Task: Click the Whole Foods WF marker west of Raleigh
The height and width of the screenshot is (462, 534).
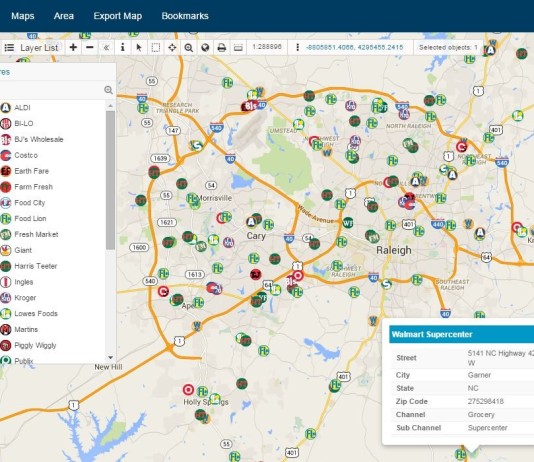Action: 347,223
